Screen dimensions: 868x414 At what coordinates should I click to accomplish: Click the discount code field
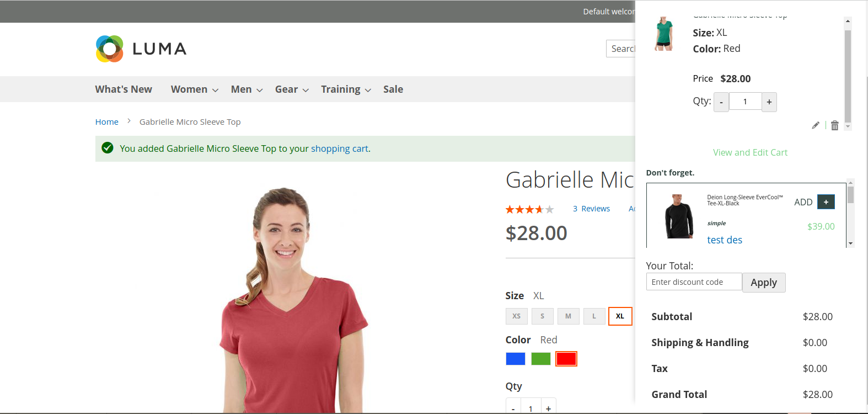coord(694,282)
